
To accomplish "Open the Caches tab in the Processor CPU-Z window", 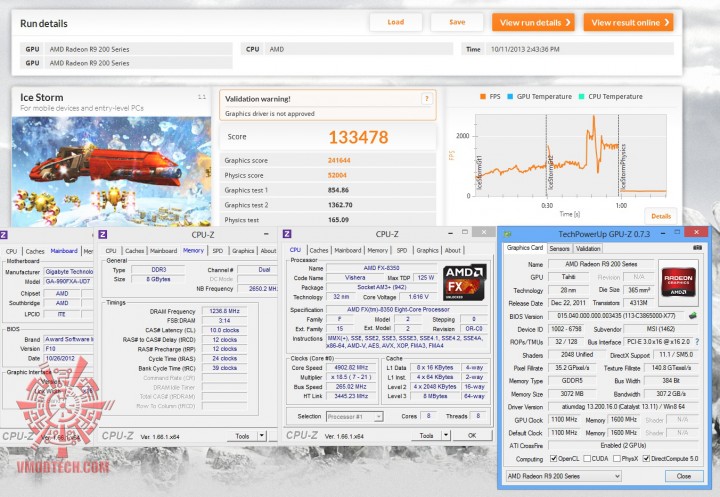I will pos(319,250).
